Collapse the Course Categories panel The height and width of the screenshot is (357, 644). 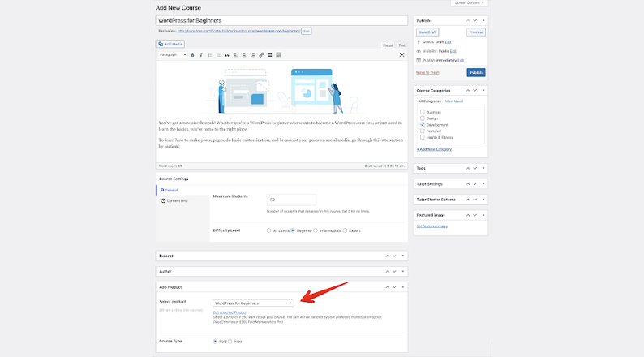click(483, 90)
